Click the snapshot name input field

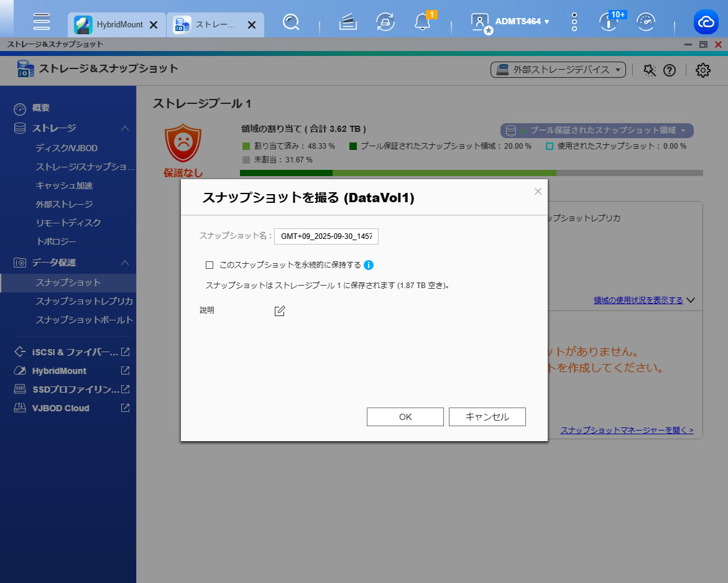coord(326,236)
